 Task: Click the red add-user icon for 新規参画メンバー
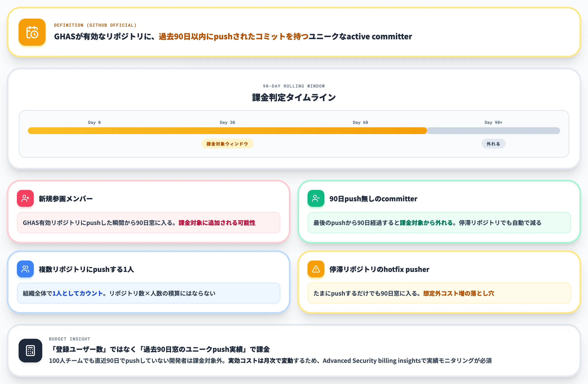coord(25,198)
